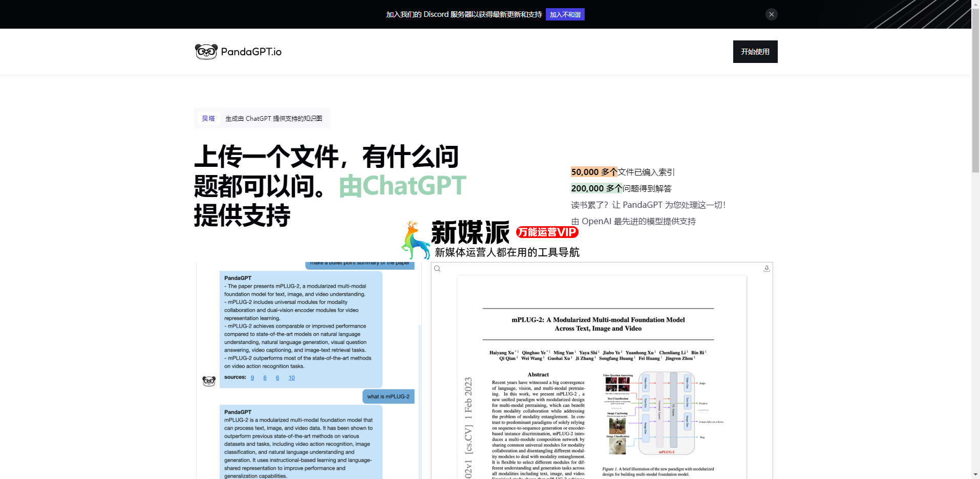Click the mPLUG-2 architecture figure in PDF

[663, 413]
